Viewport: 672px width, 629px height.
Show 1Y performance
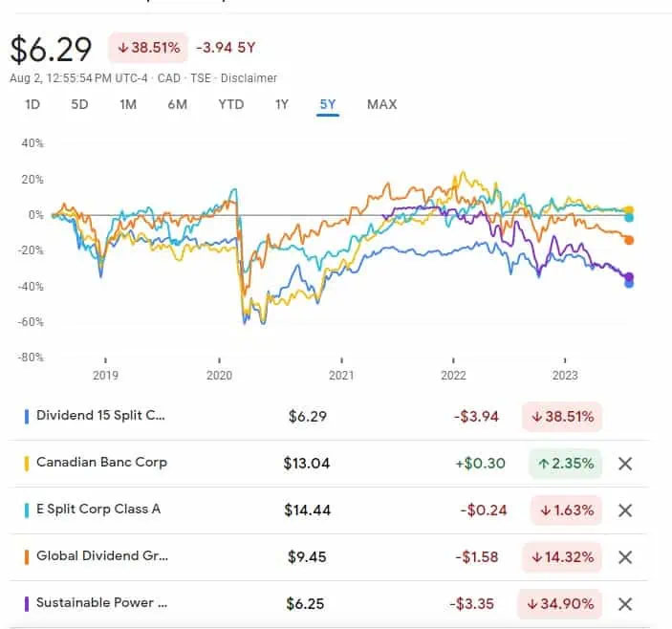(x=282, y=104)
